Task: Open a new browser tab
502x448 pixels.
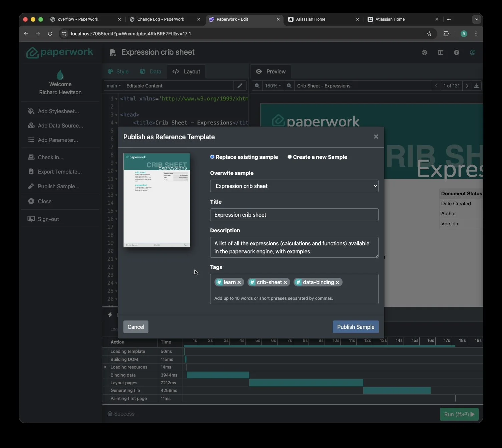Action: (449, 19)
